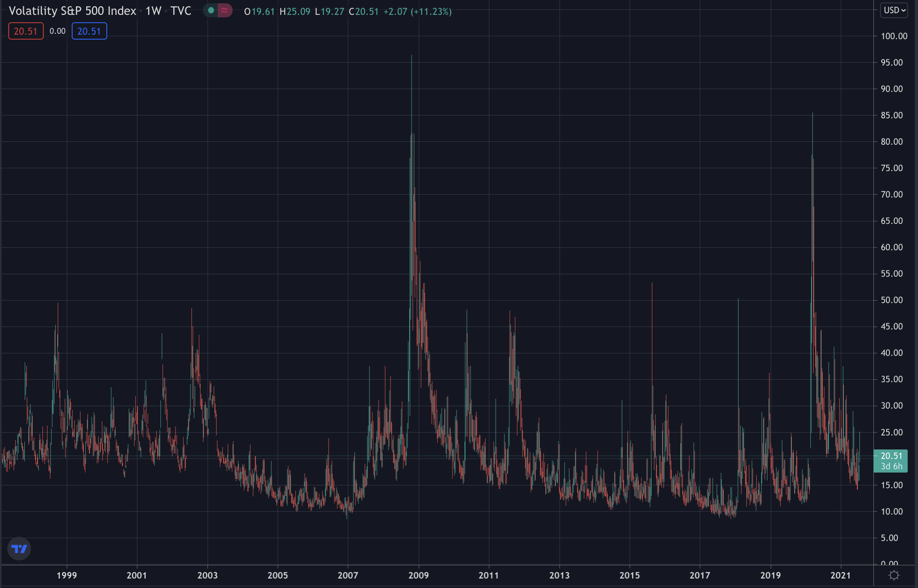Click the 95.00 price axis label

tap(892, 63)
